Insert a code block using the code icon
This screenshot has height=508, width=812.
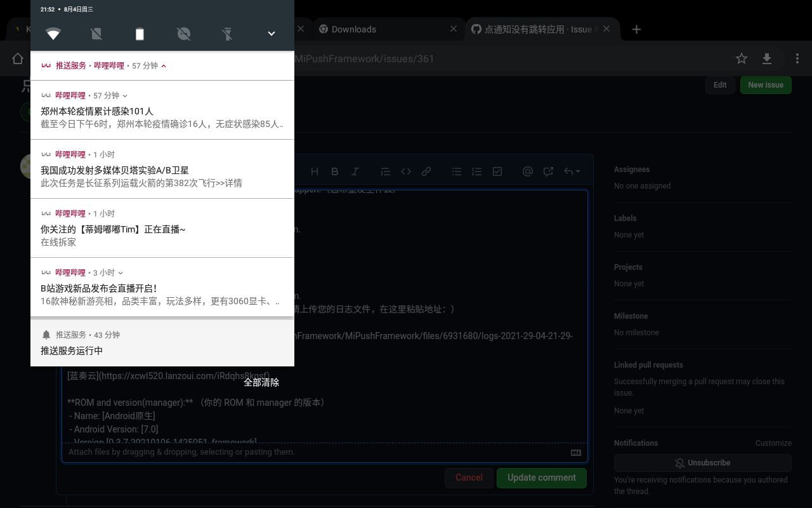point(406,171)
